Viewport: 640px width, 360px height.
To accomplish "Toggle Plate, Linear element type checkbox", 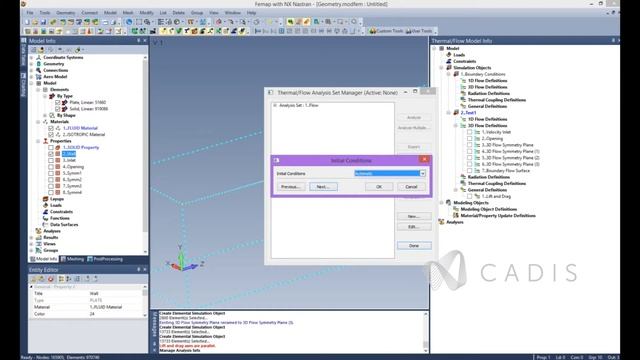I will pyautogui.click(x=58, y=102).
